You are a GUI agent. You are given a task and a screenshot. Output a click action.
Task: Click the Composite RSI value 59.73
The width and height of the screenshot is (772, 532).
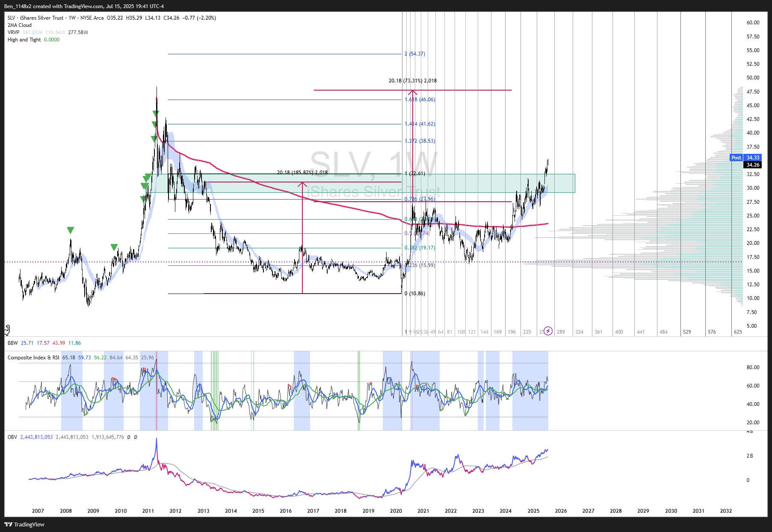click(x=84, y=358)
